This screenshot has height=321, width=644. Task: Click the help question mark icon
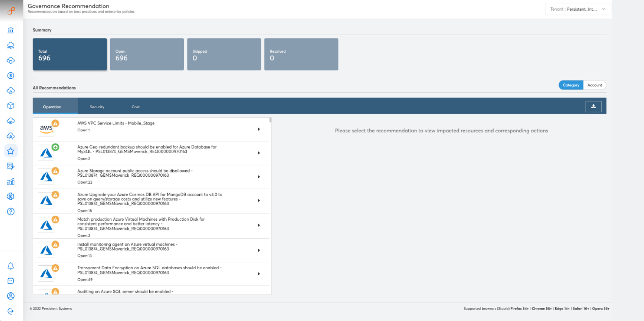coord(11,212)
